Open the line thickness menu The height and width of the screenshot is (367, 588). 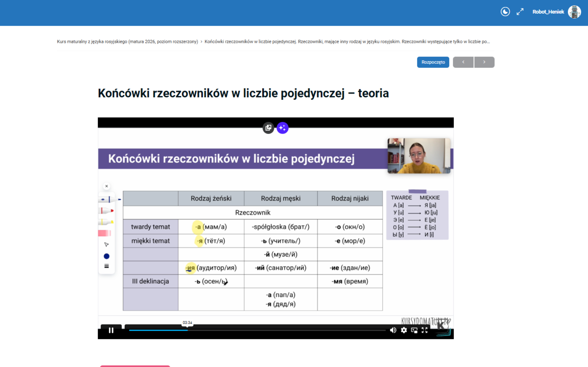(x=106, y=266)
